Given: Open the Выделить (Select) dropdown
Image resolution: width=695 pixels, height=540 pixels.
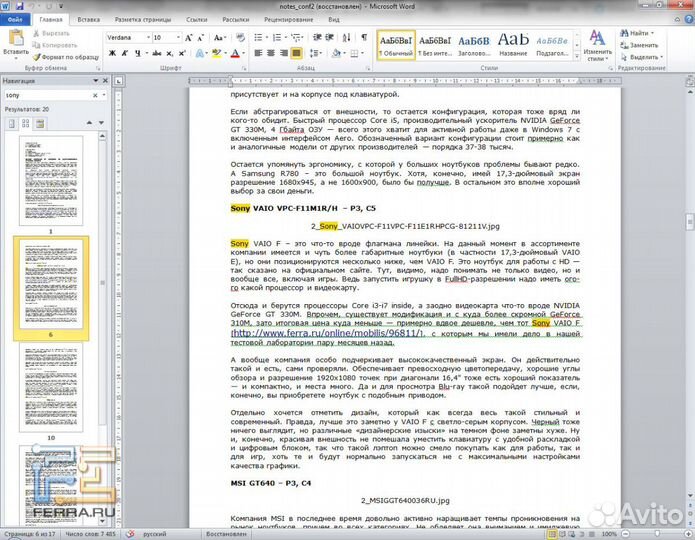Looking at the screenshot, I should pyautogui.click(x=641, y=57).
